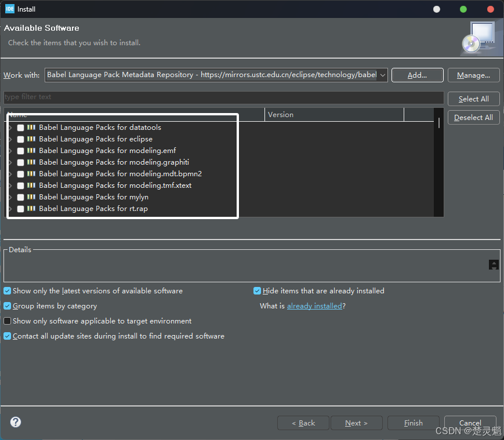This screenshot has width=504, height=440.
Task: Toggle Group items by category checkbox
Action: click(x=7, y=306)
